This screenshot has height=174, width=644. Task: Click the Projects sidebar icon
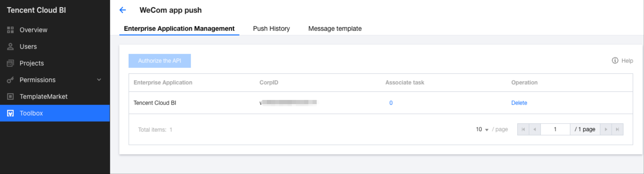click(x=10, y=63)
